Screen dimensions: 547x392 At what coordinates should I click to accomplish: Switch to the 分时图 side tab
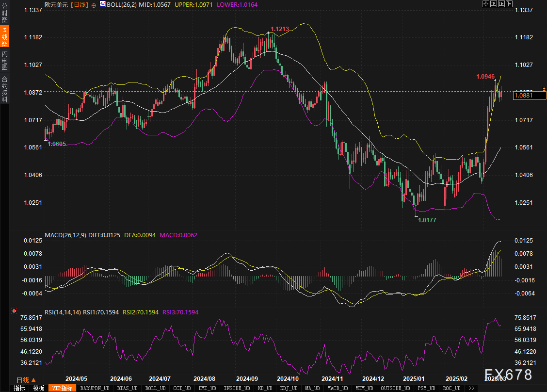(x=4, y=13)
